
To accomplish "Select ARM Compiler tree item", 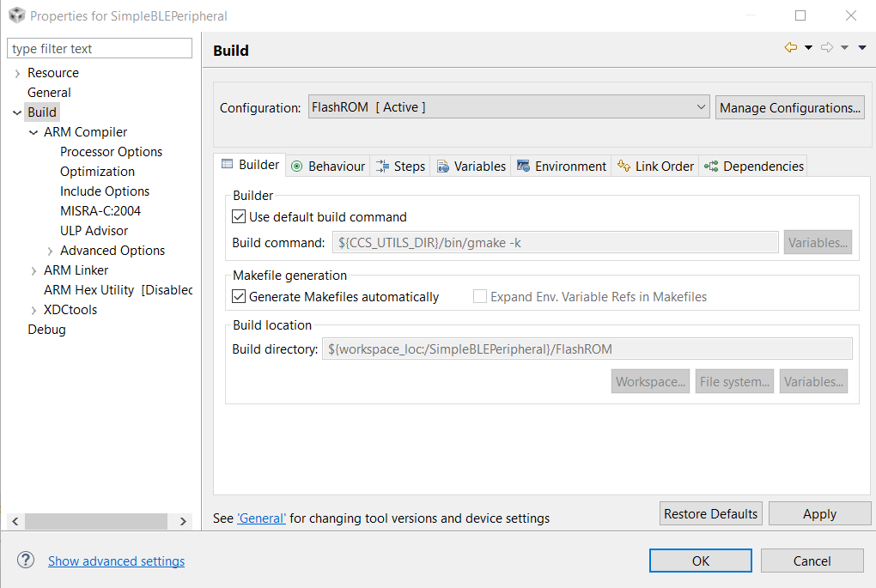I will click(86, 132).
